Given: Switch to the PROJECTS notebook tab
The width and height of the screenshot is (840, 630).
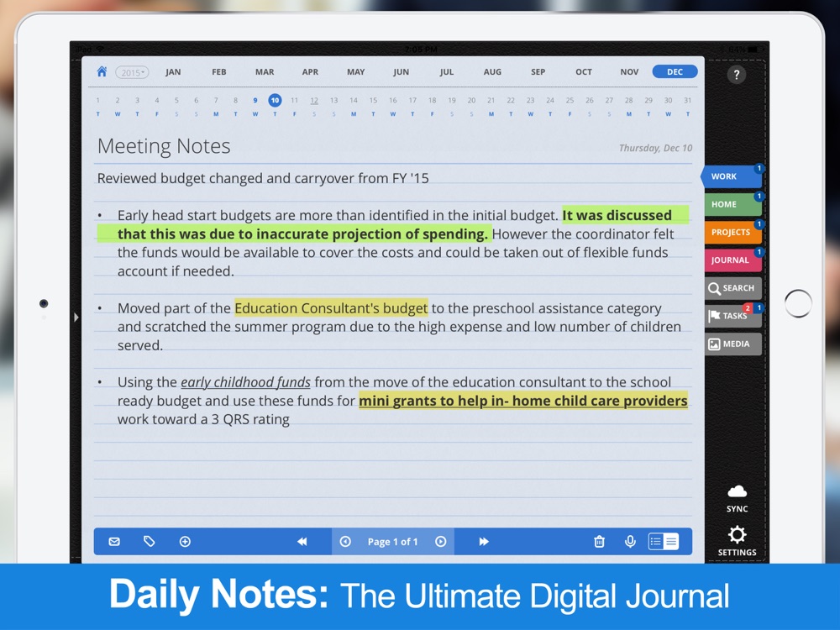Looking at the screenshot, I should click(732, 233).
